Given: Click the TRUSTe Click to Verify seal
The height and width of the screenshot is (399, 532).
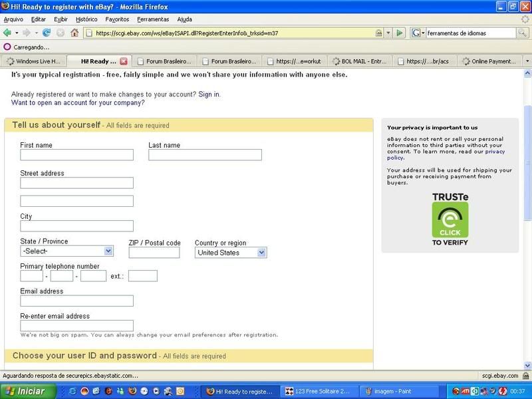Looking at the screenshot, I should [x=450, y=219].
